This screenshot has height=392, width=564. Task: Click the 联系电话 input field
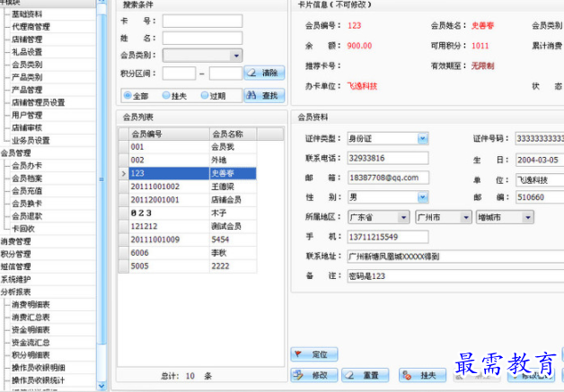coord(388,158)
